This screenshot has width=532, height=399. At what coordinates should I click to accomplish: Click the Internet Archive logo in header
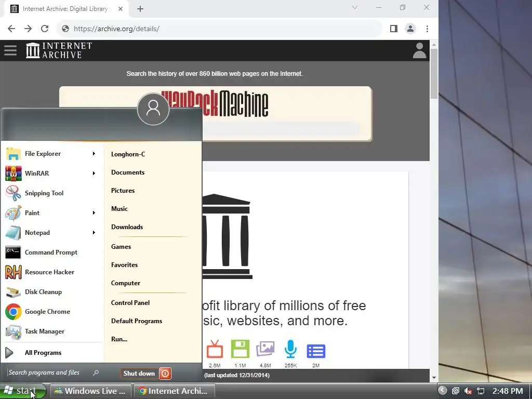pos(59,50)
